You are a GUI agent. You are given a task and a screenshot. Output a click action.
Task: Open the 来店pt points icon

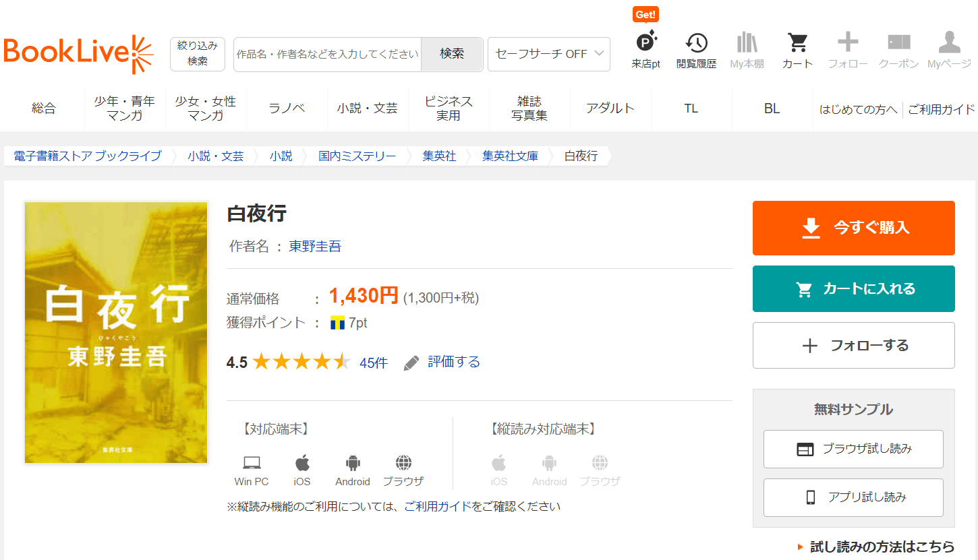tap(645, 43)
